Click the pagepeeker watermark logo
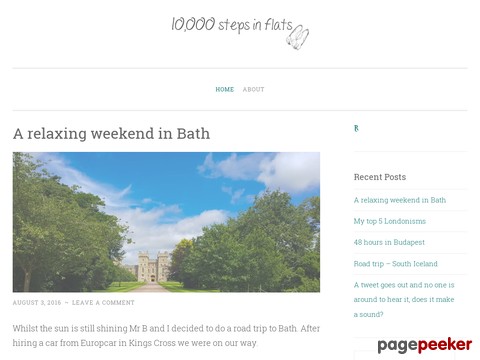The width and height of the screenshot is (480, 360). (425, 345)
